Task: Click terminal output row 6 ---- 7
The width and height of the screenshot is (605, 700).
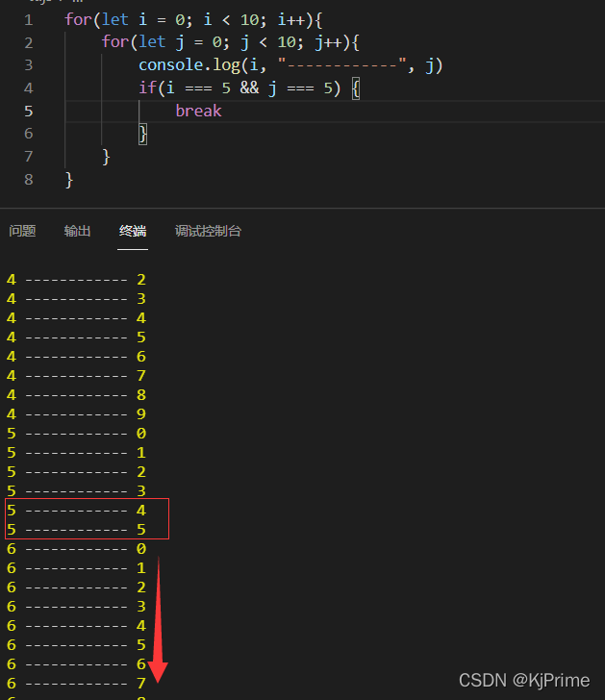Action: point(76,684)
